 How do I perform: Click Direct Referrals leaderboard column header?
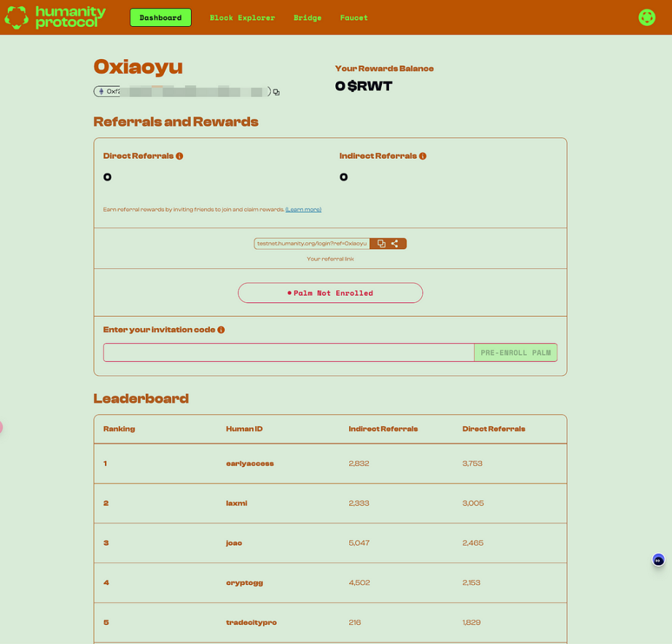point(493,429)
